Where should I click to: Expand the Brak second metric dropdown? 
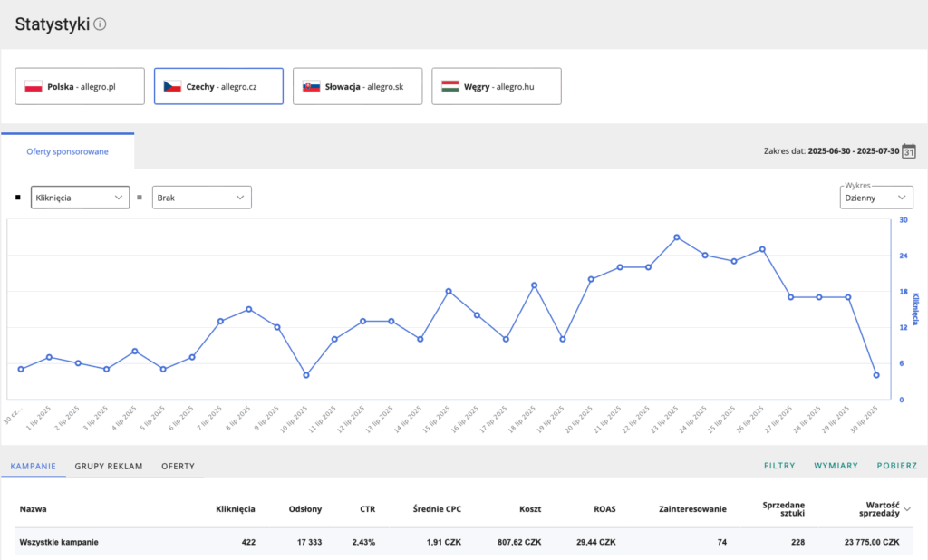point(201,197)
